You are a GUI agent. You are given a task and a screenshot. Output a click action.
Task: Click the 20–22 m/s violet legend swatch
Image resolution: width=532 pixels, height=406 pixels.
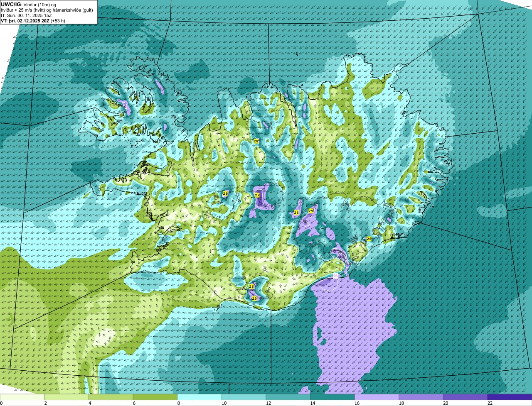point(465,397)
